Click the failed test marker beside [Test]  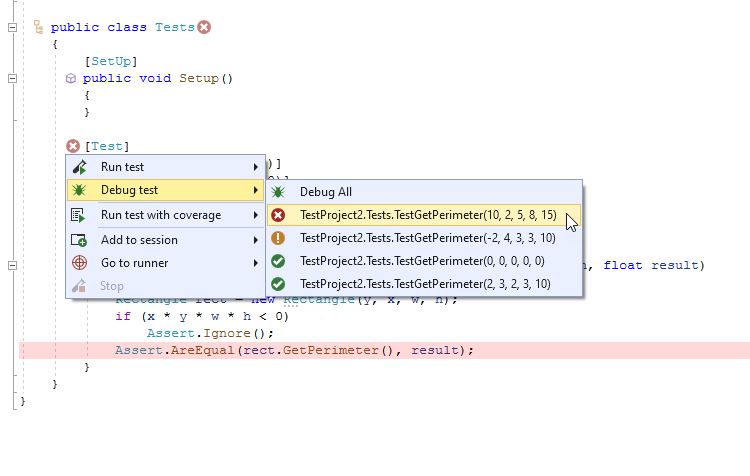pos(72,146)
